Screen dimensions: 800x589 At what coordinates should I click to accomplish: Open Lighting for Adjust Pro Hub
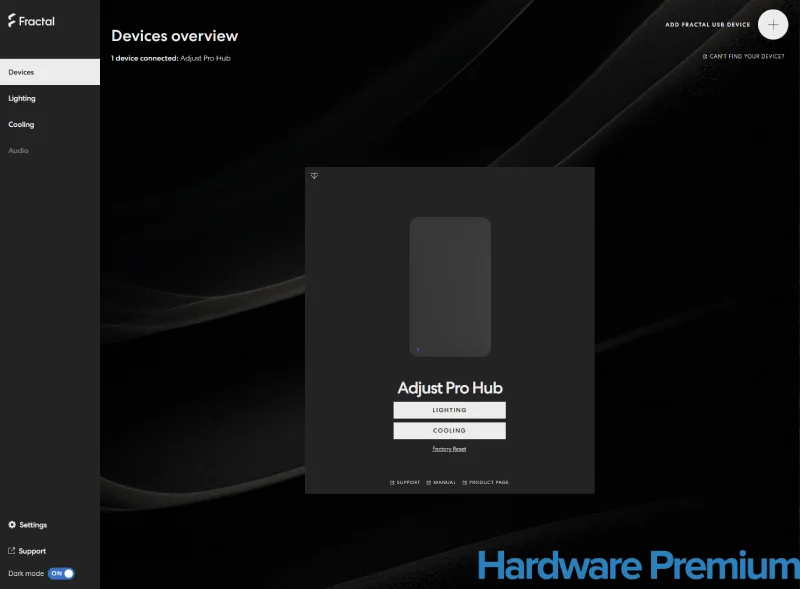(x=449, y=410)
